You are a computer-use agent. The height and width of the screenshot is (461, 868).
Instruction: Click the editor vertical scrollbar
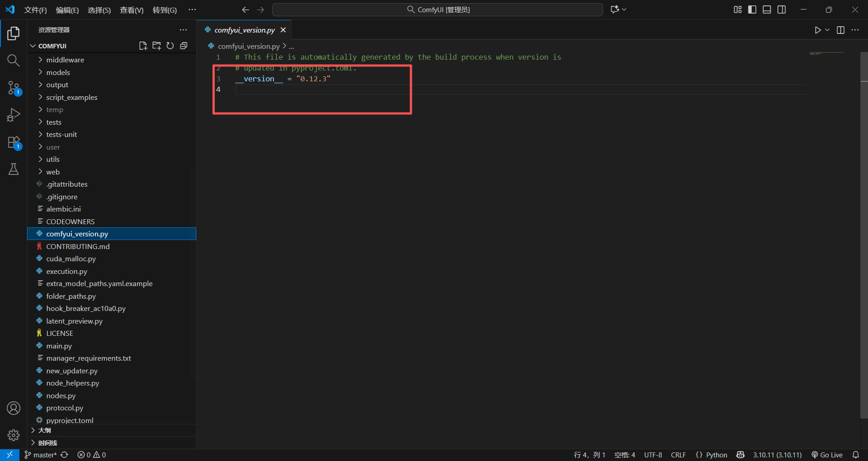pyautogui.click(x=864, y=235)
